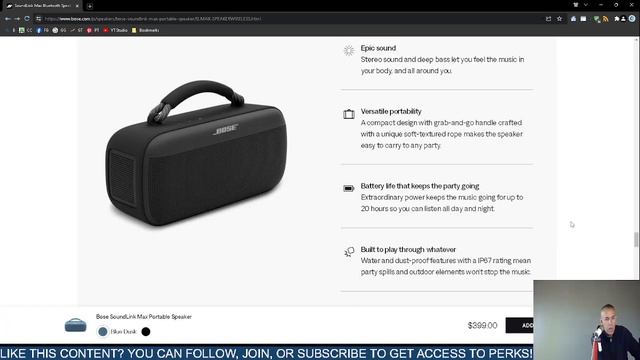Click 'Battery life that keeps the party going'

[x=420, y=186]
